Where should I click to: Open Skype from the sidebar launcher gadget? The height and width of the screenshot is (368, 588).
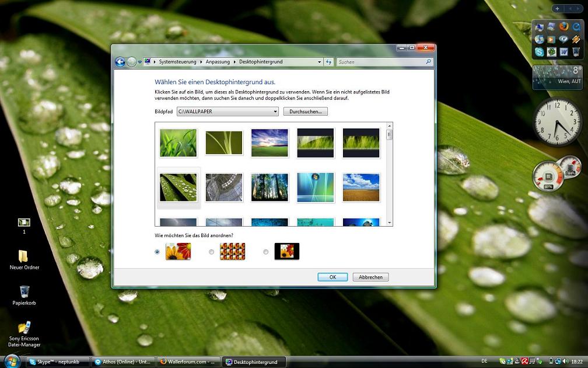pos(539,52)
